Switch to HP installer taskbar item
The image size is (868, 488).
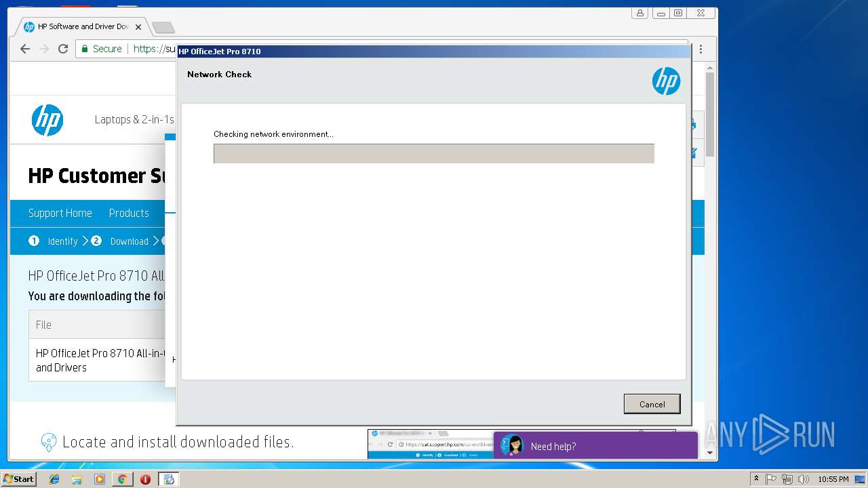(x=169, y=479)
